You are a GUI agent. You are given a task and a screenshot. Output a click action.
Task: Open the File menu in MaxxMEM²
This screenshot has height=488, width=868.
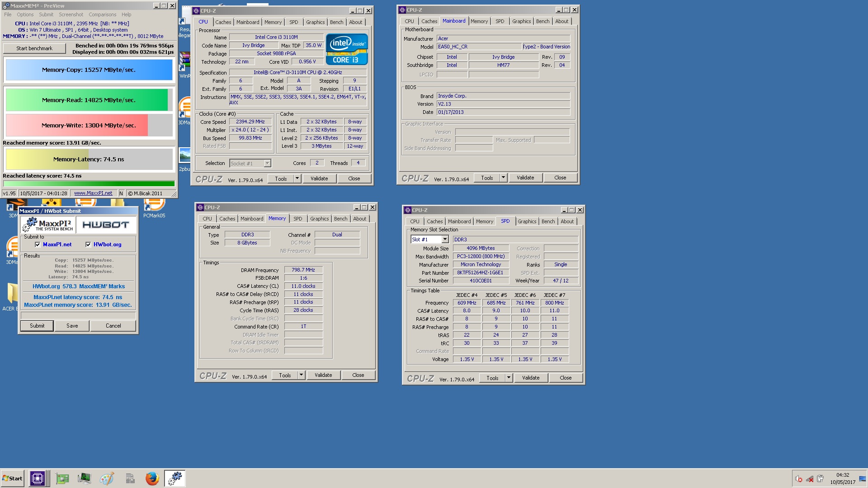point(8,14)
